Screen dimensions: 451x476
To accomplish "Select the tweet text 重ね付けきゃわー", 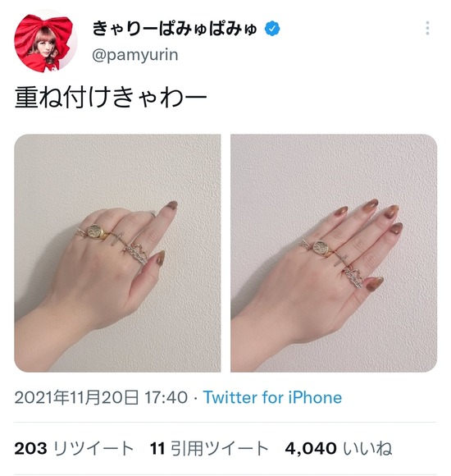I will pyautogui.click(x=111, y=98).
